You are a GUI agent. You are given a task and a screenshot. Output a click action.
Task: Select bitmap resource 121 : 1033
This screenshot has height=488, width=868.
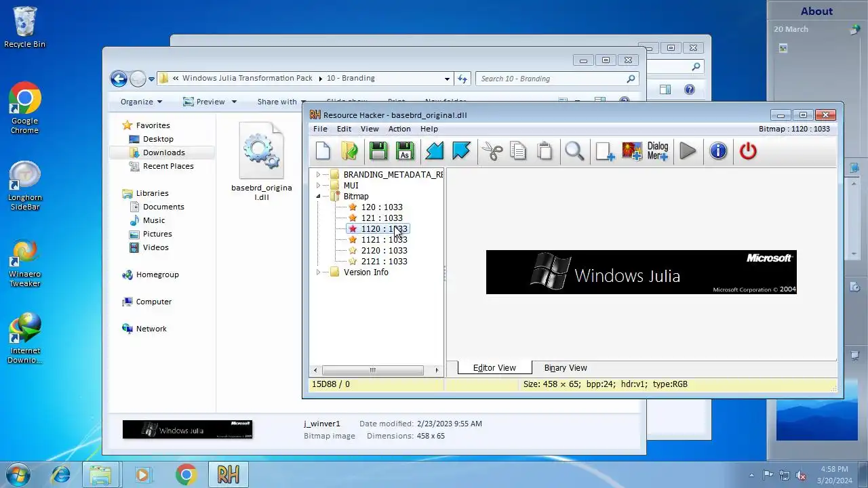[x=381, y=218]
